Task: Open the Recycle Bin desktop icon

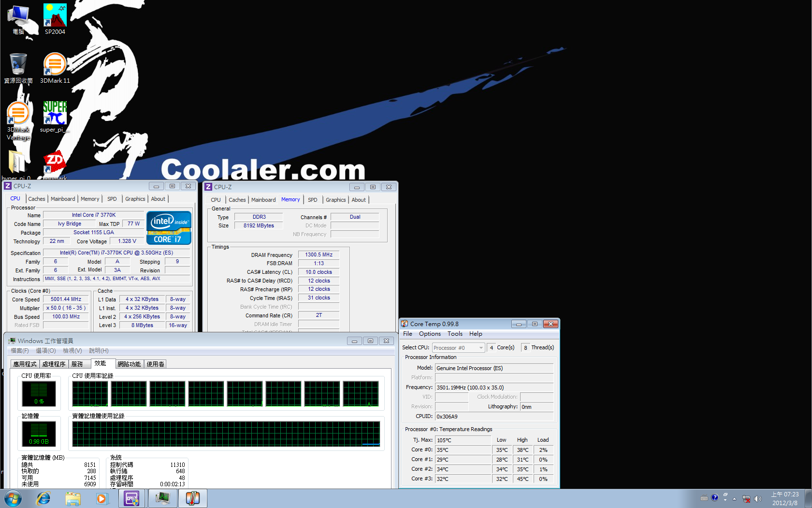Action: [18, 68]
